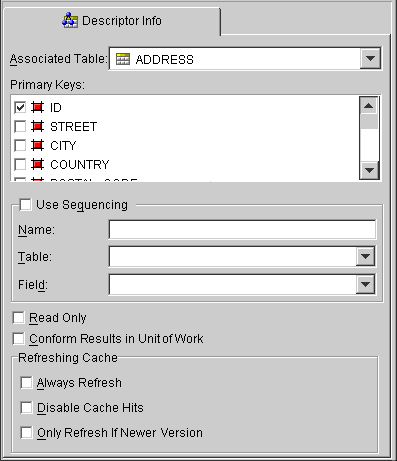Expand the sequencing Table dropdown
The height and width of the screenshot is (461, 397).
coord(365,256)
